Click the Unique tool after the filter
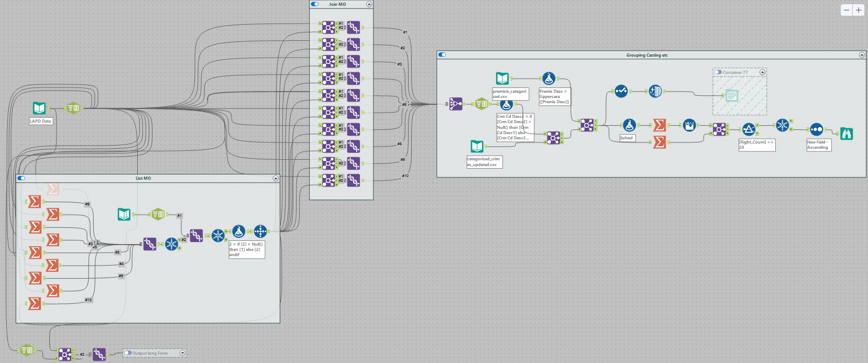 coord(783,125)
